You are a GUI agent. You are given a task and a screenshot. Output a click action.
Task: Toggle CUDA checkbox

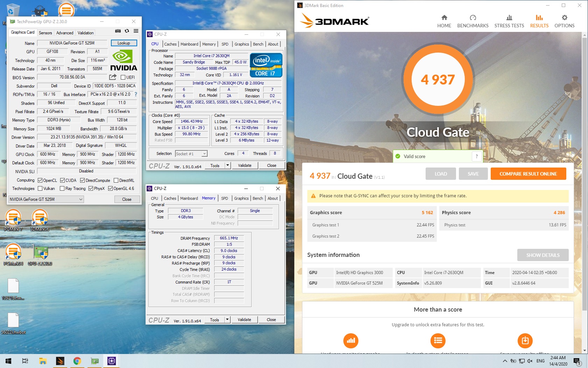[62, 180]
